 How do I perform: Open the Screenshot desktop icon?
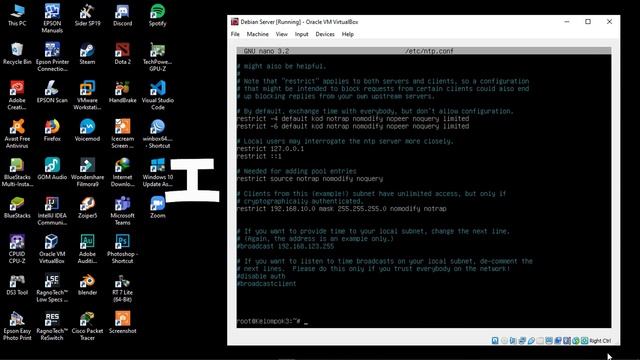(122, 323)
